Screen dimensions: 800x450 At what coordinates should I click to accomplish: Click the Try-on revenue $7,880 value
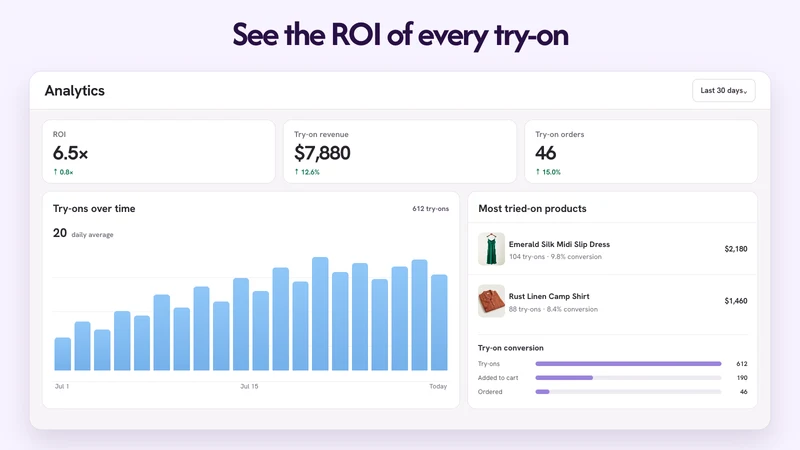[x=322, y=153]
